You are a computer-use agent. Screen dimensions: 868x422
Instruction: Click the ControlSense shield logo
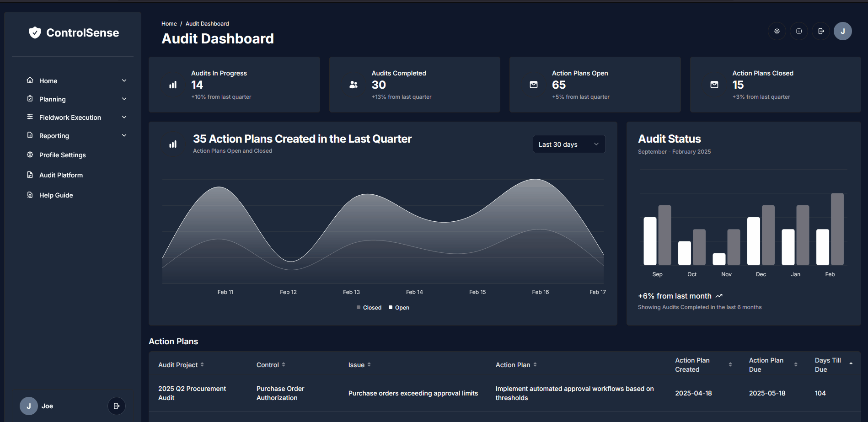tap(35, 32)
